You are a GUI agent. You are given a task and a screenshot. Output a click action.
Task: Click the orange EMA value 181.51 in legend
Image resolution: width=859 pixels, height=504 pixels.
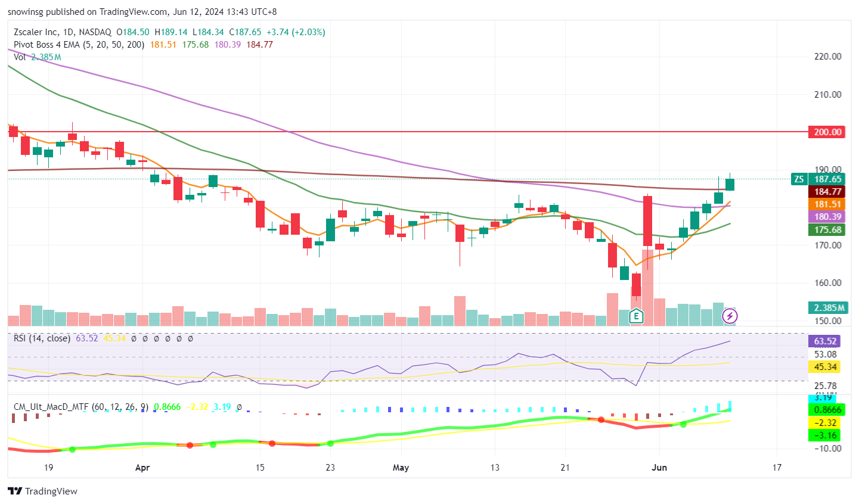point(163,45)
